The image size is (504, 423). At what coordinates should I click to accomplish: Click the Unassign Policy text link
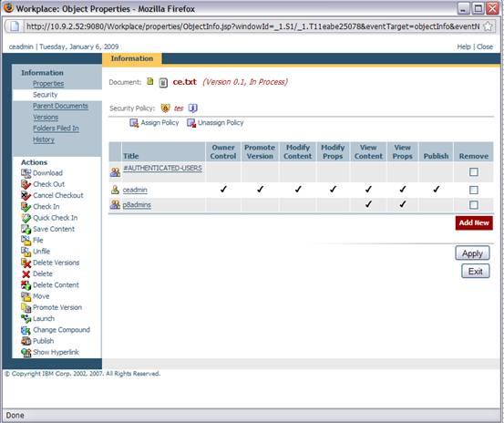221,123
